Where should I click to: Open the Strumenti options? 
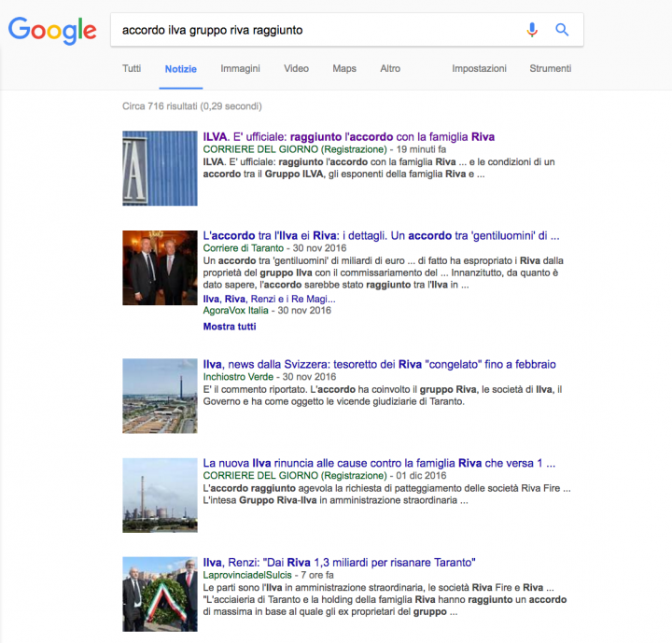[x=551, y=68]
